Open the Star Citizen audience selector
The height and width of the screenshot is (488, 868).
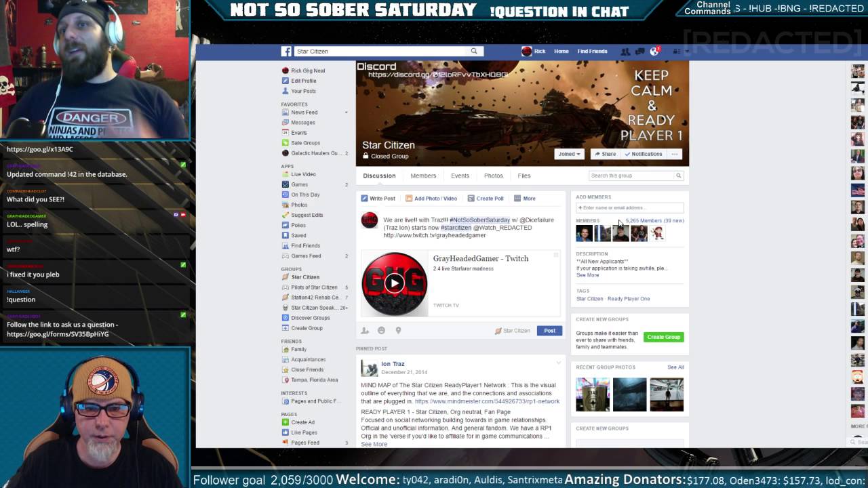pyautogui.click(x=513, y=331)
